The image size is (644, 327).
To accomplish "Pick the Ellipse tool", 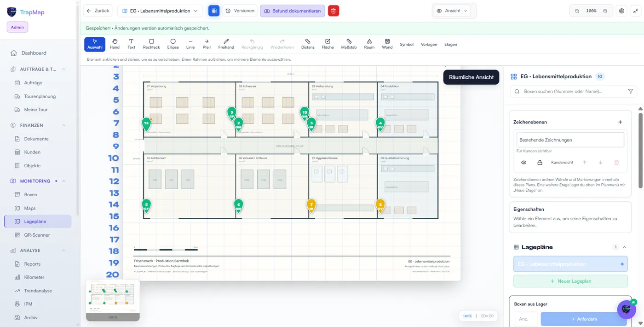I will tap(173, 44).
